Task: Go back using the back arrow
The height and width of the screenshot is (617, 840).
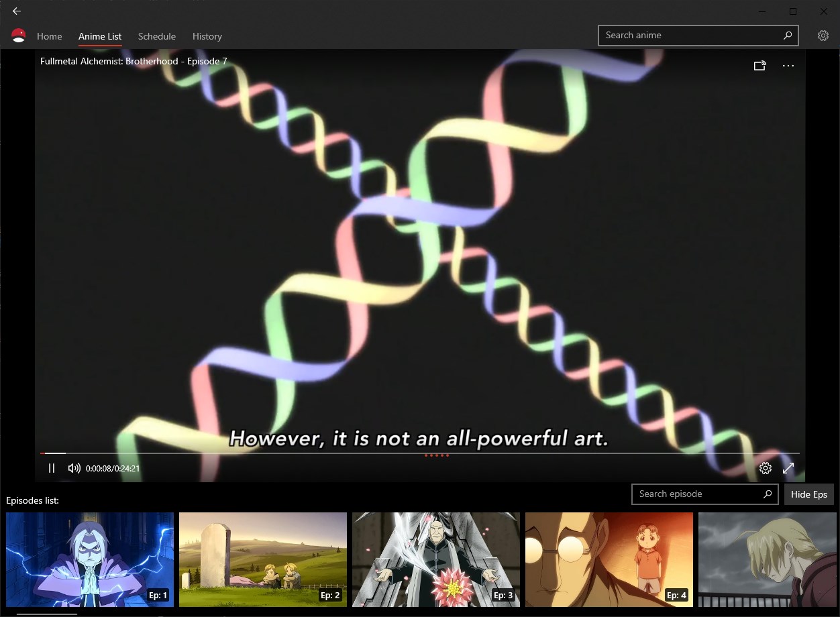Action: tap(16, 11)
